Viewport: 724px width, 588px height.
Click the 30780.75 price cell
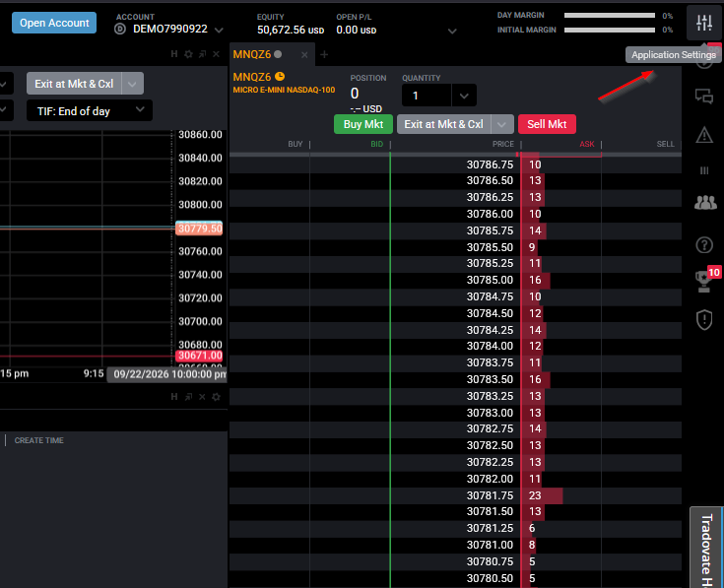[x=490, y=561]
